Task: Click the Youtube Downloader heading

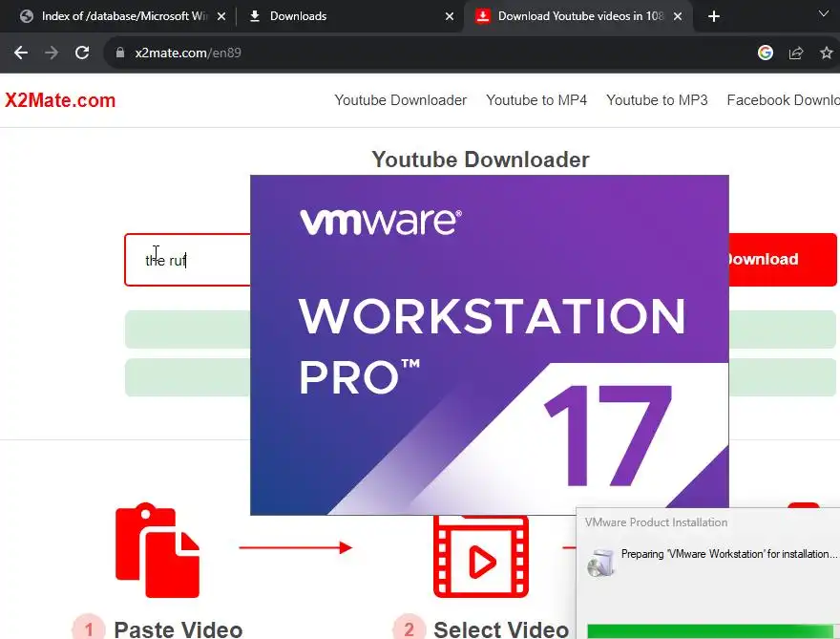Action: [480, 160]
